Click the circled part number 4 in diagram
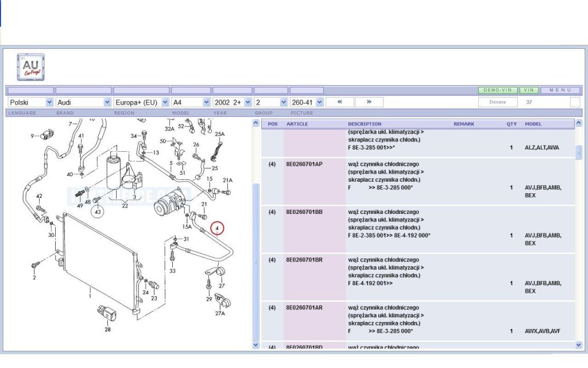This screenshot has width=588, height=368. 217,228
